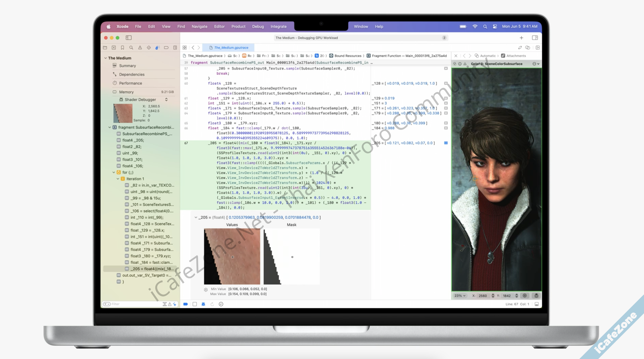This screenshot has height=359, width=644.
Task: Collapse the _205 float4 value disclosure
Action: 196,217
